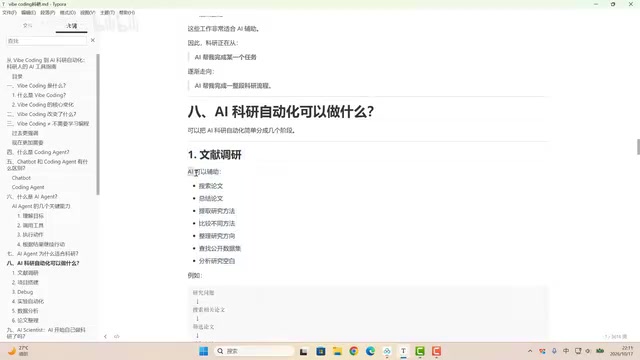The width and height of the screenshot is (640, 360).
Task: Go to outline heading 三、Vibe Coding ≠ 不需要学习编程
Action: point(48,124)
